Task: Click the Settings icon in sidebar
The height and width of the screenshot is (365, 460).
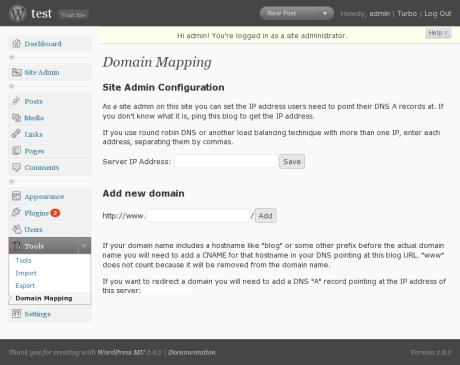Action: (16, 314)
